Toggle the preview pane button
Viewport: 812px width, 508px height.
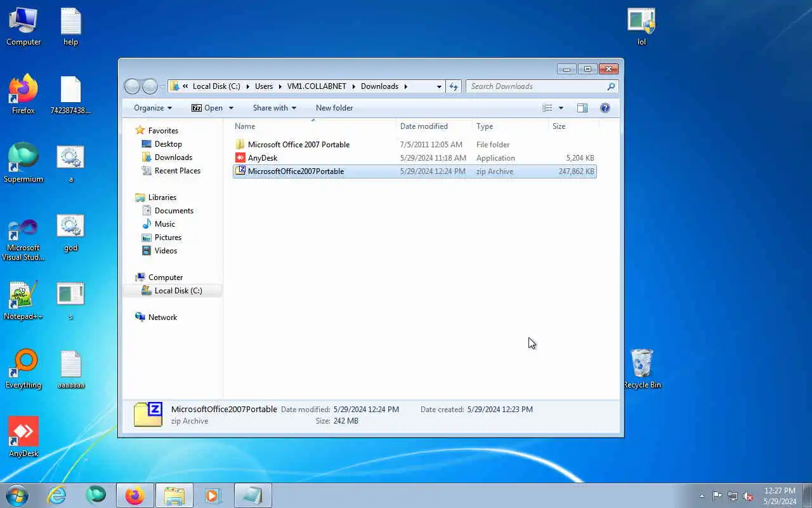pyautogui.click(x=582, y=108)
